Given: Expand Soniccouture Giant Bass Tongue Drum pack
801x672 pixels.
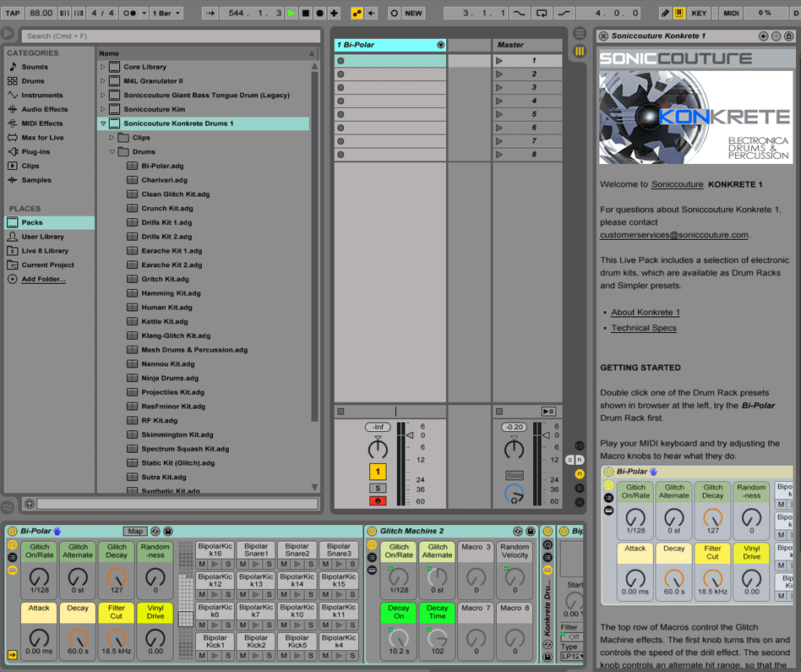Looking at the screenshot, I should click(x=103, y=95).
